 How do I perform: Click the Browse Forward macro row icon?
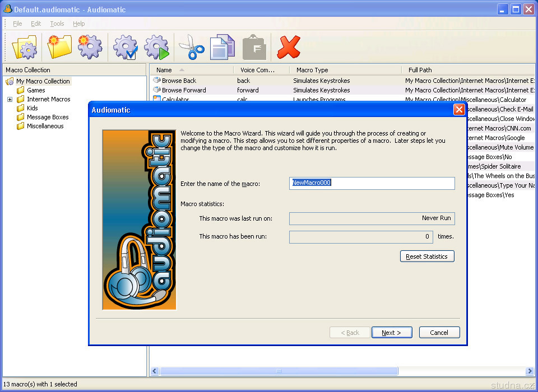[x=157, y=90]
